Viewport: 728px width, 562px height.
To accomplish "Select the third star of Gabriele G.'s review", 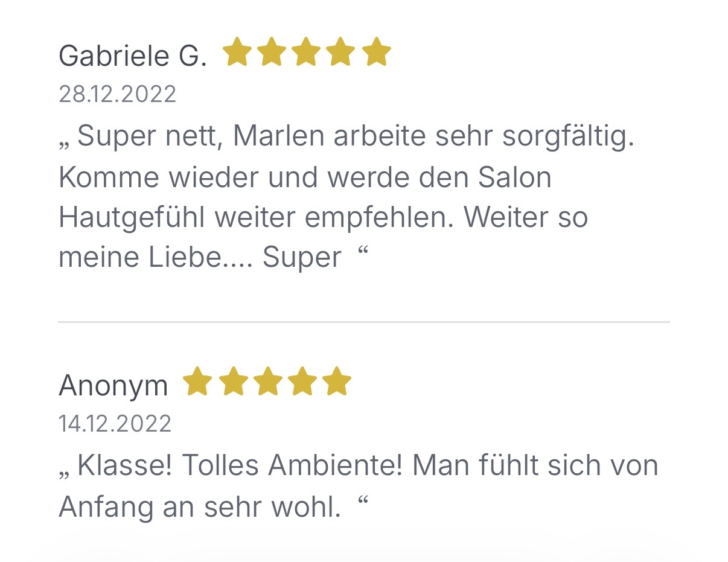I will 307,52.
